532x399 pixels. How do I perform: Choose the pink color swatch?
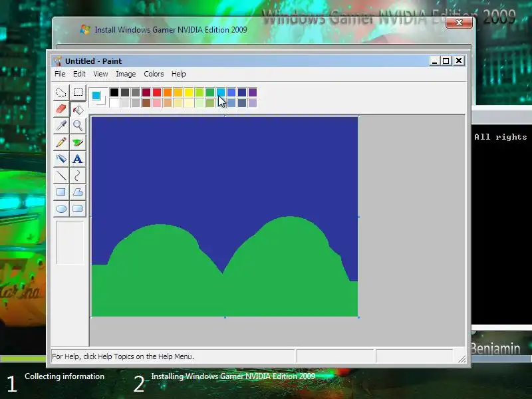(157, 103)
